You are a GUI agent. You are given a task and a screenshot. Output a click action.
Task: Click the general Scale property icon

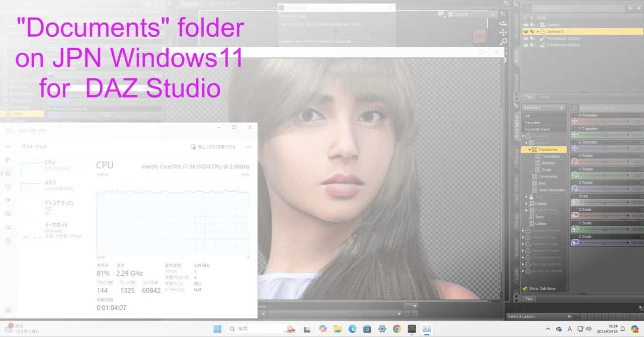coord(575,202)
